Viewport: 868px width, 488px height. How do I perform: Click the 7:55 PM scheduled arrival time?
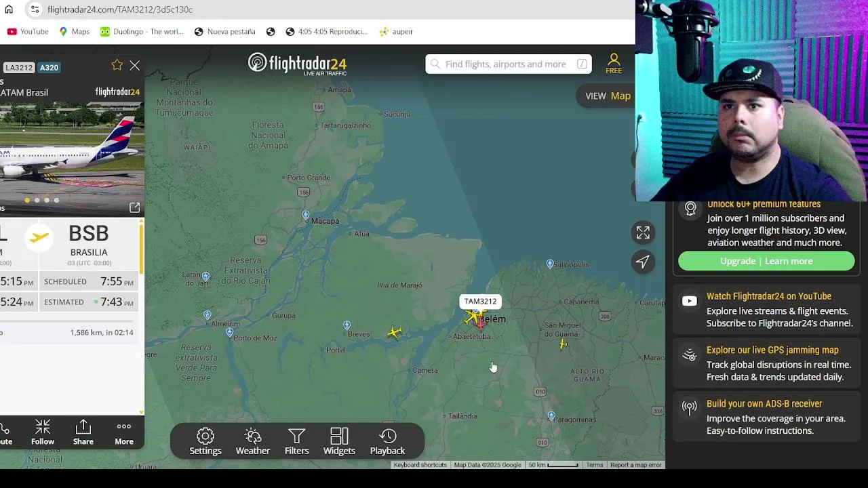(117, 281)
